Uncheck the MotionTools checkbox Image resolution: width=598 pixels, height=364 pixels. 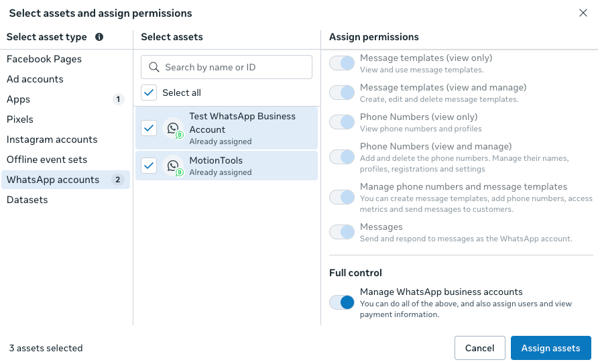149,166
